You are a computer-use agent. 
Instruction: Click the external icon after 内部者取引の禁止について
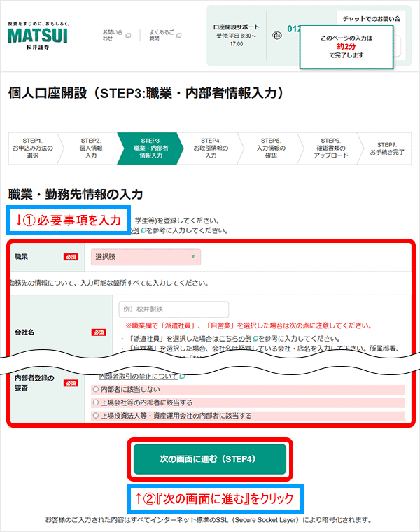(182, 377)
